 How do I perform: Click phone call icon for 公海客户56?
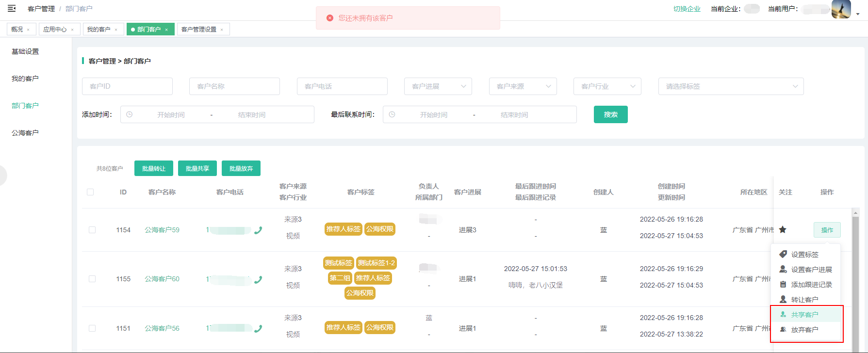click(x=258, y=329)
